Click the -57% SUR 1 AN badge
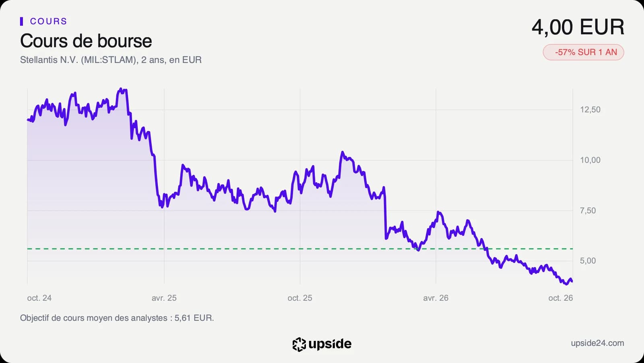Screen dimensions: 644x363 583,52
